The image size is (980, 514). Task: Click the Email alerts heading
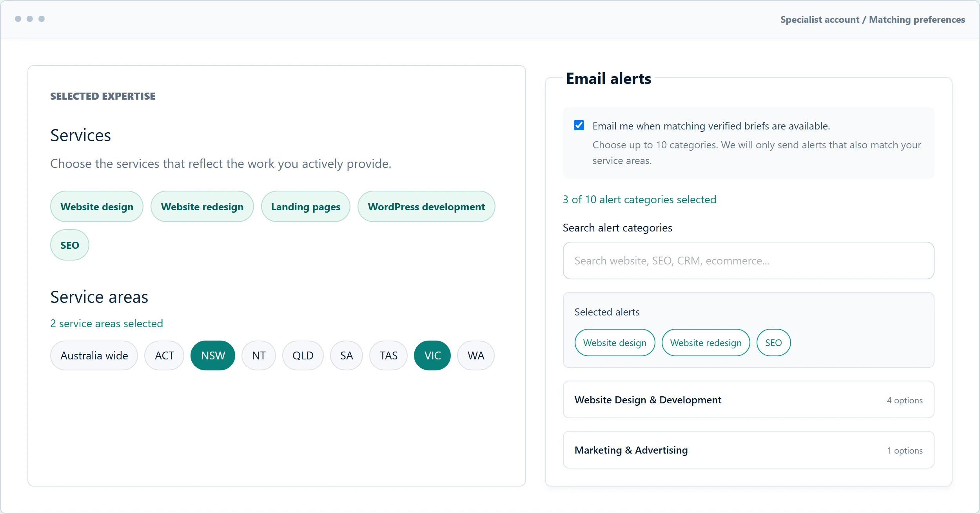click(608, 79)
